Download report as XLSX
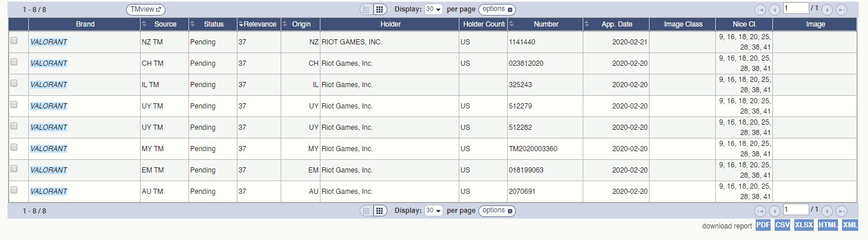868x240 pixels. tap(803, 226)
